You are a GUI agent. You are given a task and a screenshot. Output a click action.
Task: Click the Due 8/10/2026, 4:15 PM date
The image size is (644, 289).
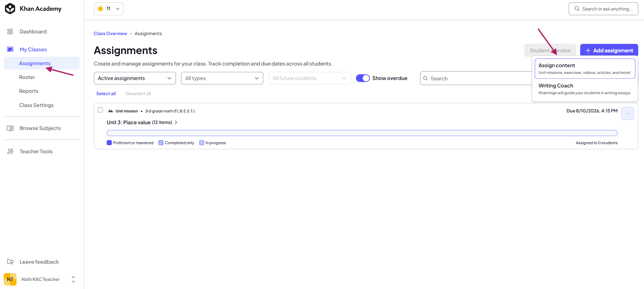[592, 111]
